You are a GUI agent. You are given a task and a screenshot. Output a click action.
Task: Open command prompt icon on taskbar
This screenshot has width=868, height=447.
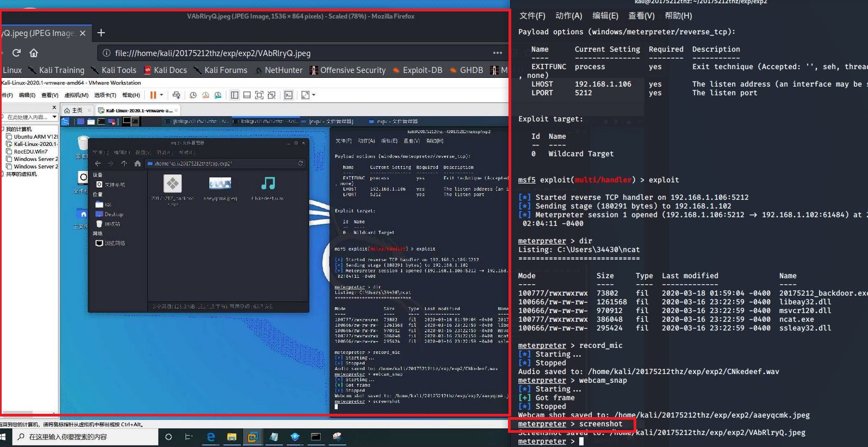pos(315,437)
